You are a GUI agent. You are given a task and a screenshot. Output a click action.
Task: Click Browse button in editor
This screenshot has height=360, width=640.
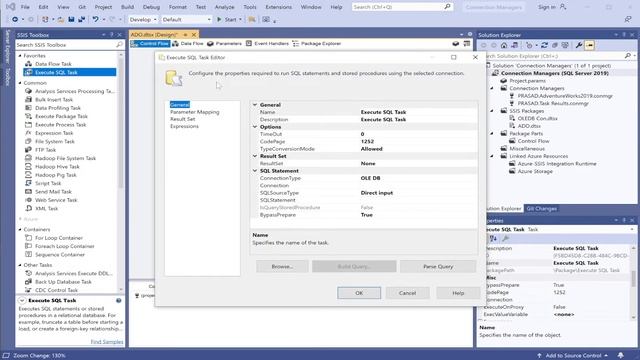click(282, 267)
